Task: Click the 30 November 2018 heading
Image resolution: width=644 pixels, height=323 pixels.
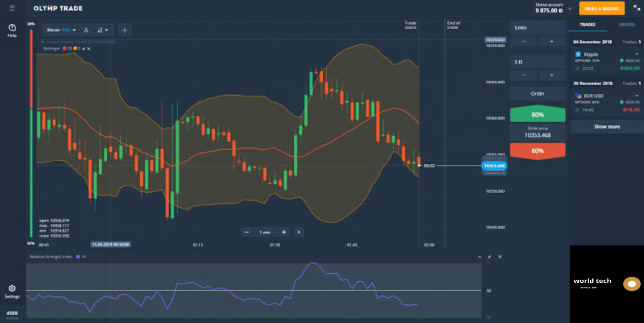Action: 593,83
